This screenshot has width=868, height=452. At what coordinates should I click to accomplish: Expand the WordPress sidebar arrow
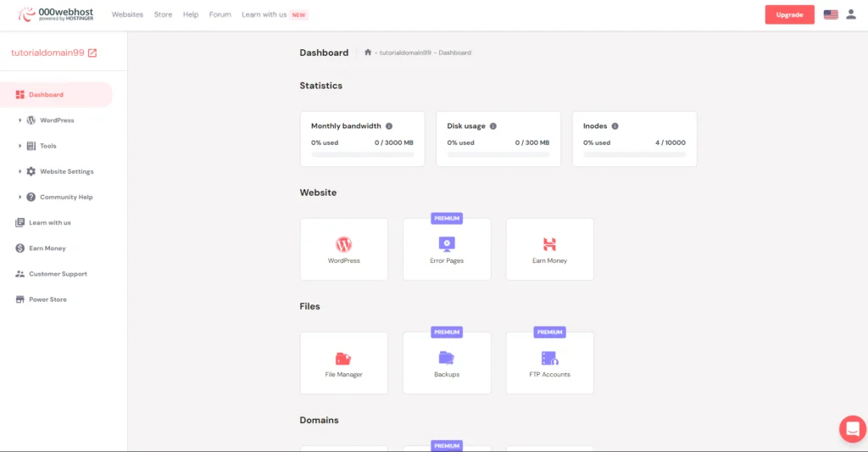click(20, 120)
